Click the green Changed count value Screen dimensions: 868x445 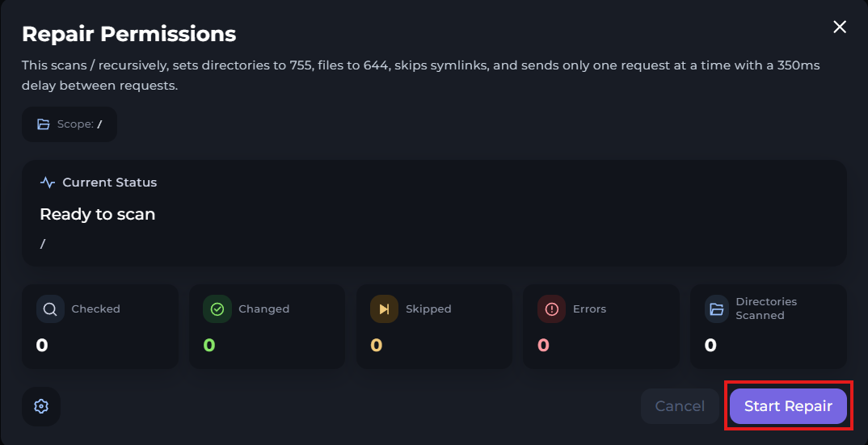(x=209, y=346)
